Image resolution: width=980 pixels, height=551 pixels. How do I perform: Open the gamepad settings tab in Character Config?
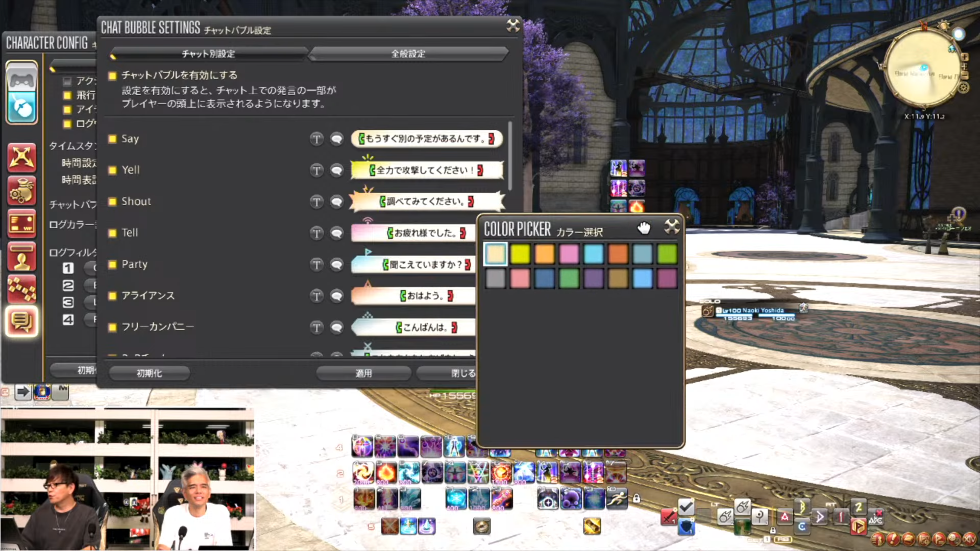click(x=22, y=77)
